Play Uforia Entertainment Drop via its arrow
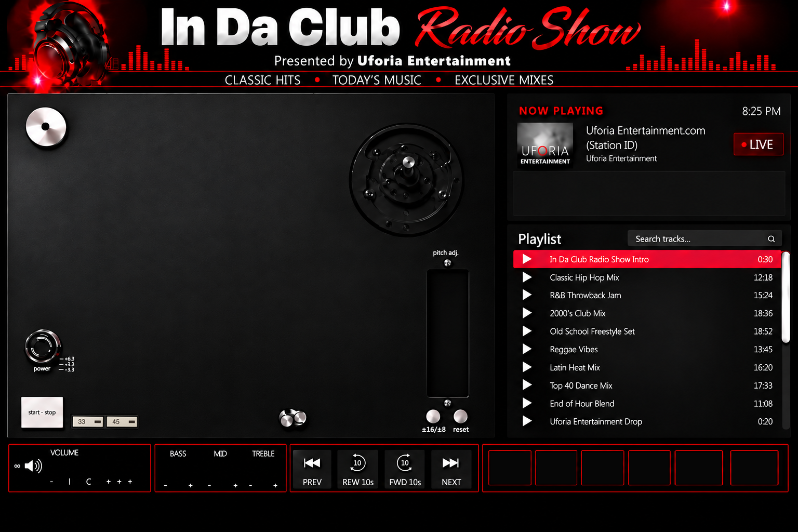This screenshot has width=798, height=532. tap(527, 421)
